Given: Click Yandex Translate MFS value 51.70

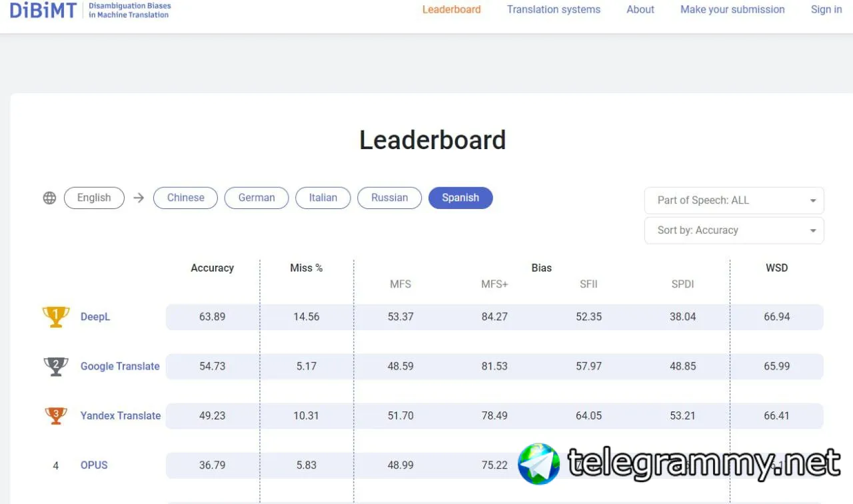Looking at the screenshot, I should tap(401, 415).
